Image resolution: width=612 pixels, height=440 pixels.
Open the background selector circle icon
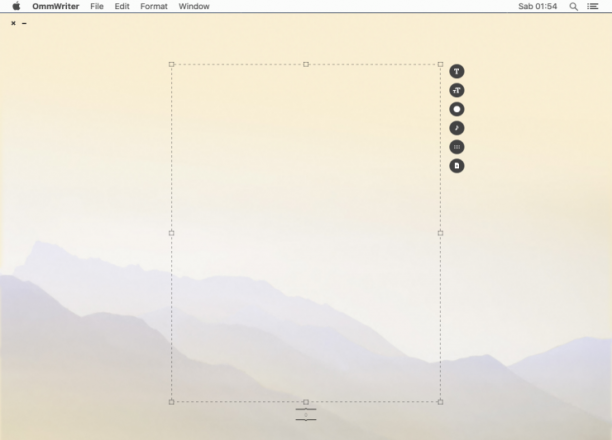point(457,109)
